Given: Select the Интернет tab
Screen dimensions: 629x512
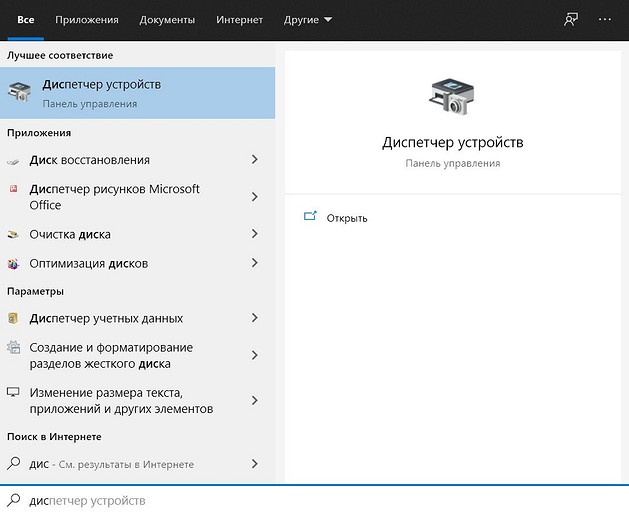Looking at the screenshot, I should tap(239, 20).
